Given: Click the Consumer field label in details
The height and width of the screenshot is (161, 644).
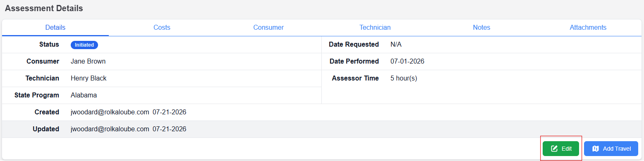Looking at the screenshot, I should click(x=43, y=62).
